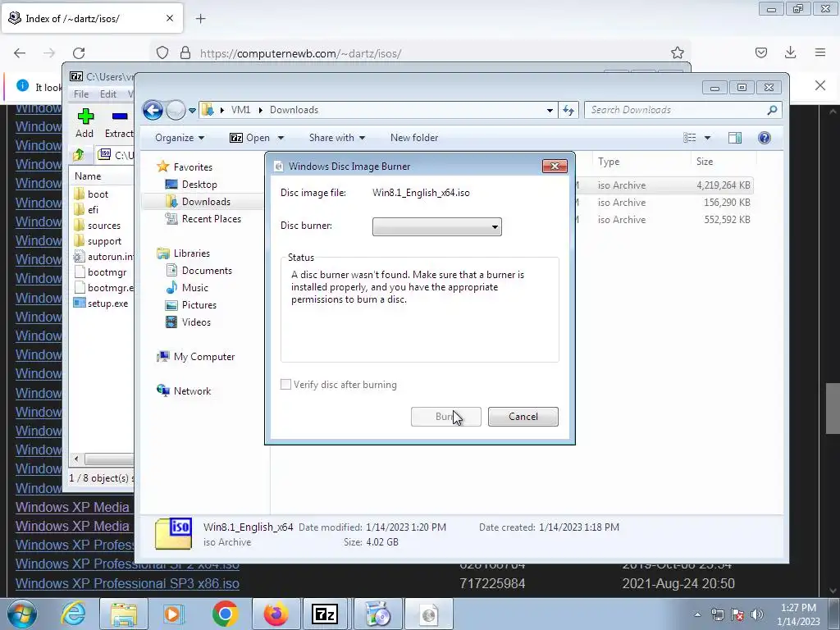The image size is (840, 630).
Task: Click the volume icon in system tray
Action: 757,614
